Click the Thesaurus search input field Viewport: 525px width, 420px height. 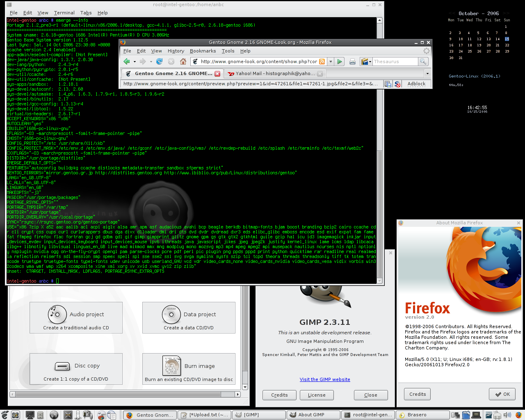pyautogui.click(x=395, y=62)
